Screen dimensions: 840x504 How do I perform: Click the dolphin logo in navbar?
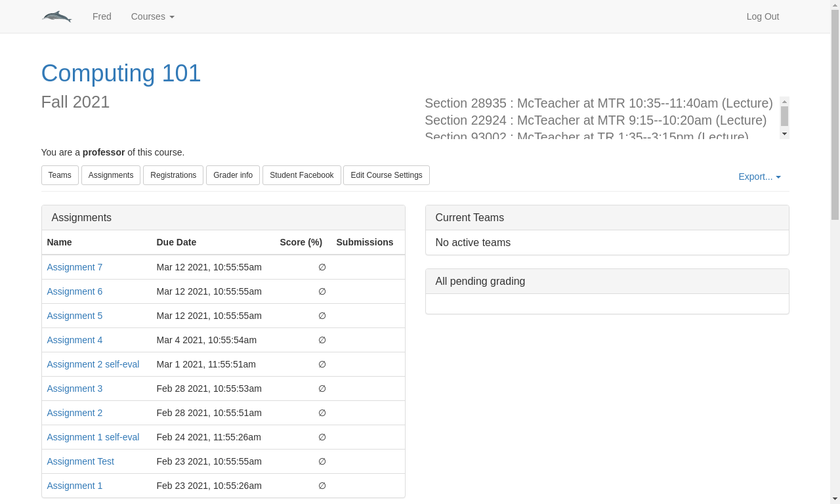tap(57, 16)
